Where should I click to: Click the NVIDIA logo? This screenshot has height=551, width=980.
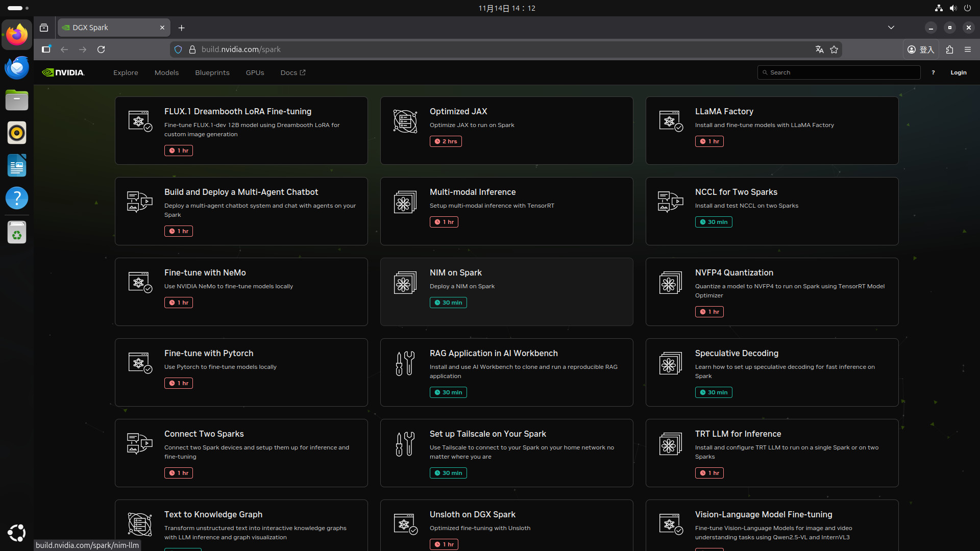[x=63, y=72]
